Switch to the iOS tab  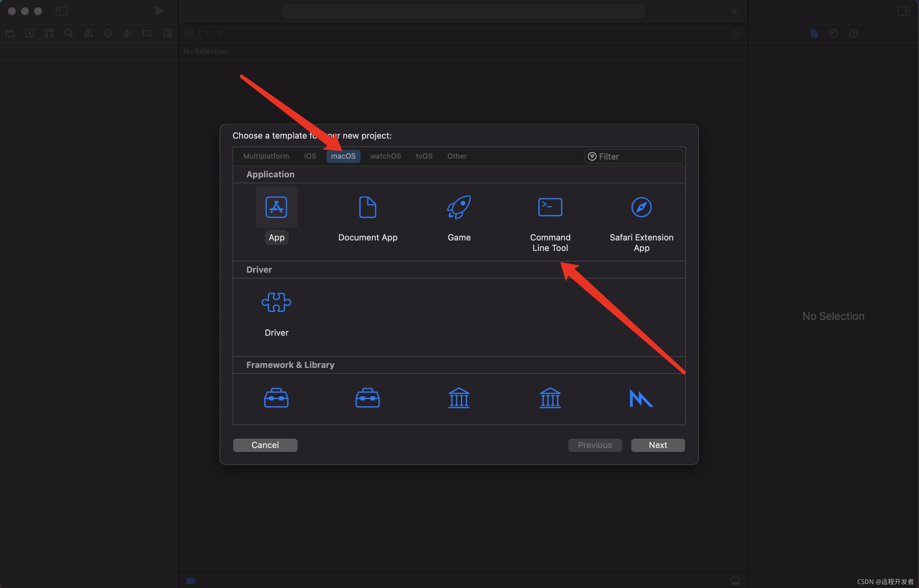(x=310, y=156)
